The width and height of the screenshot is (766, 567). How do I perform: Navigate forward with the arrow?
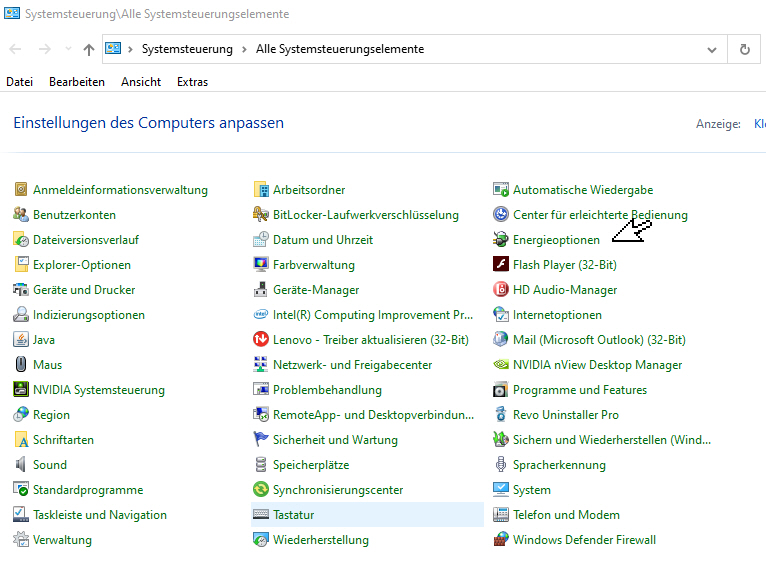coord(44,49)
